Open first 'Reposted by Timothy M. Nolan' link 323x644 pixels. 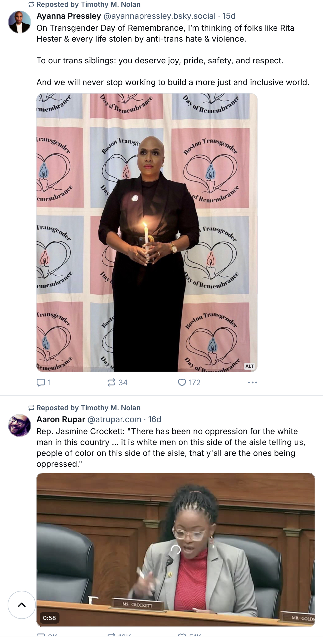(x=88, y=4)
